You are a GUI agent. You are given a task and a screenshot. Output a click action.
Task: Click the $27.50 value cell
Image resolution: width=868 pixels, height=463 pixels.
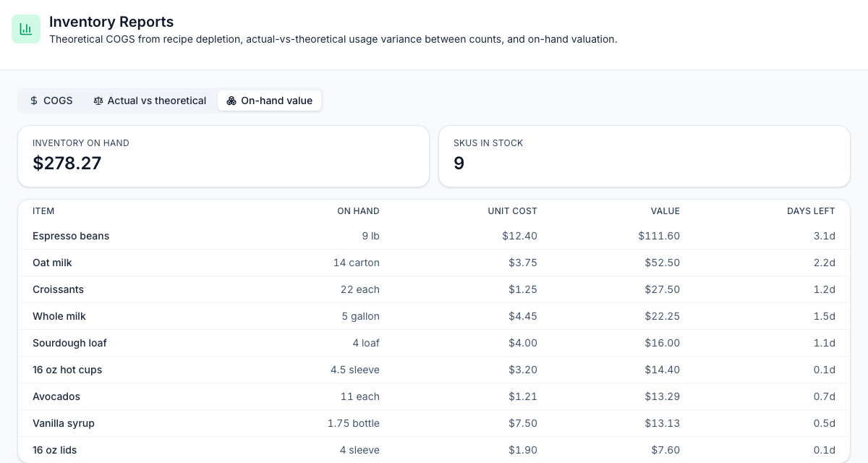click(x=663, y=289)
